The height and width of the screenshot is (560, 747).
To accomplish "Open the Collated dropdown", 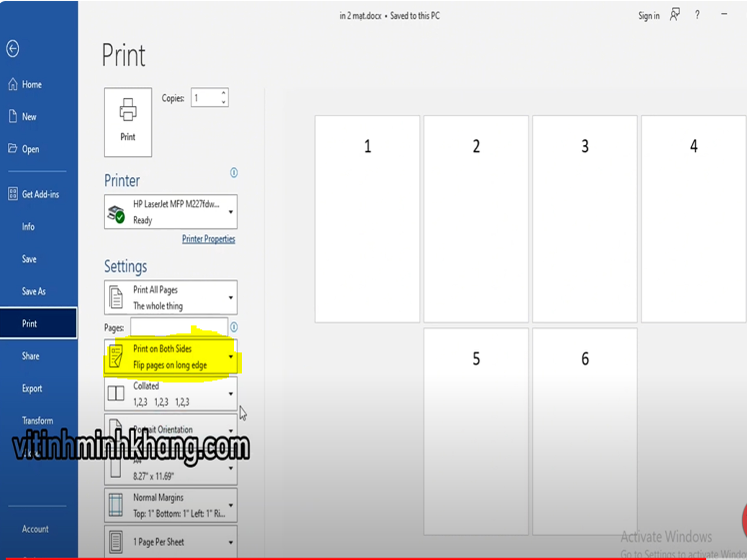I will click(x=171, y=393).
